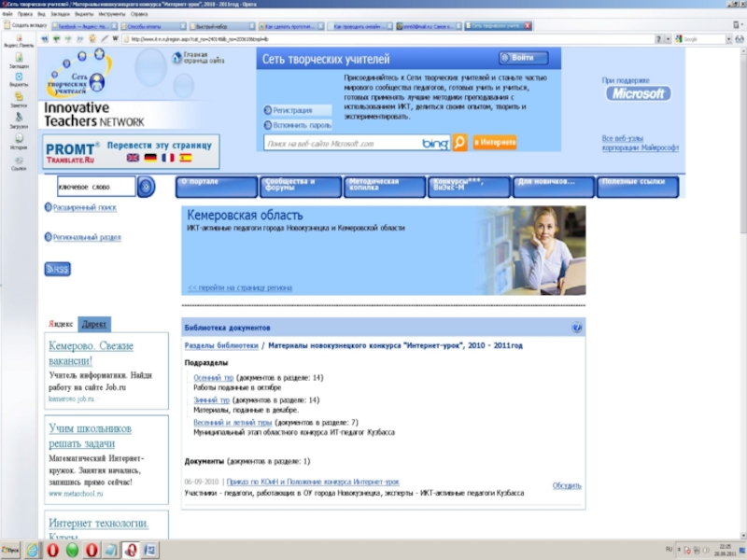The width and height of the screenshot is (747, 560).
Task: Open the Файл menu
Action: [7, 14]
